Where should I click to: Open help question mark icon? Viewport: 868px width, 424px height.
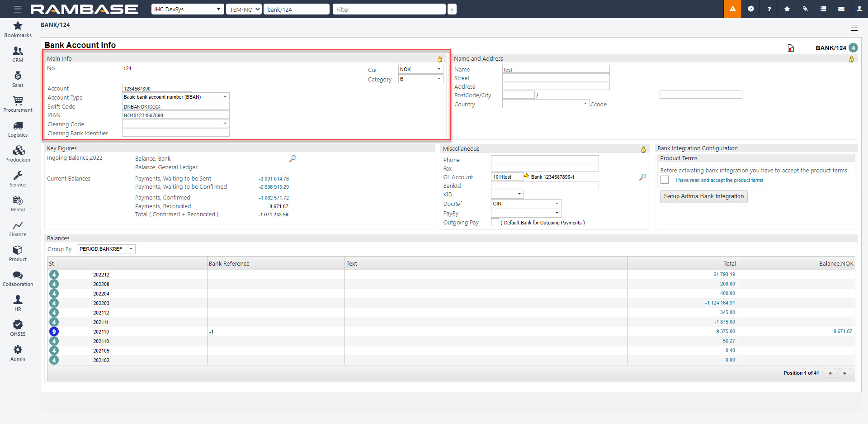pyautogui.click(x=769, y=9)
